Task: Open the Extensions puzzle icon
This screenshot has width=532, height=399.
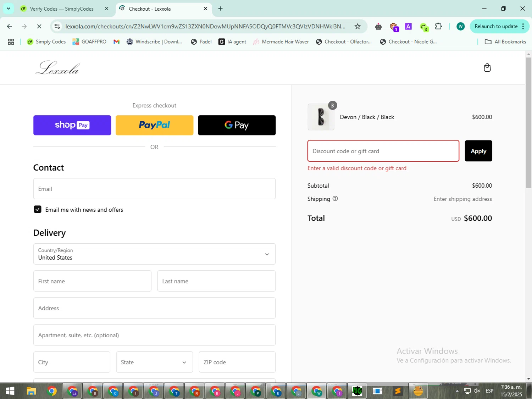Action: tap(438, 26)
